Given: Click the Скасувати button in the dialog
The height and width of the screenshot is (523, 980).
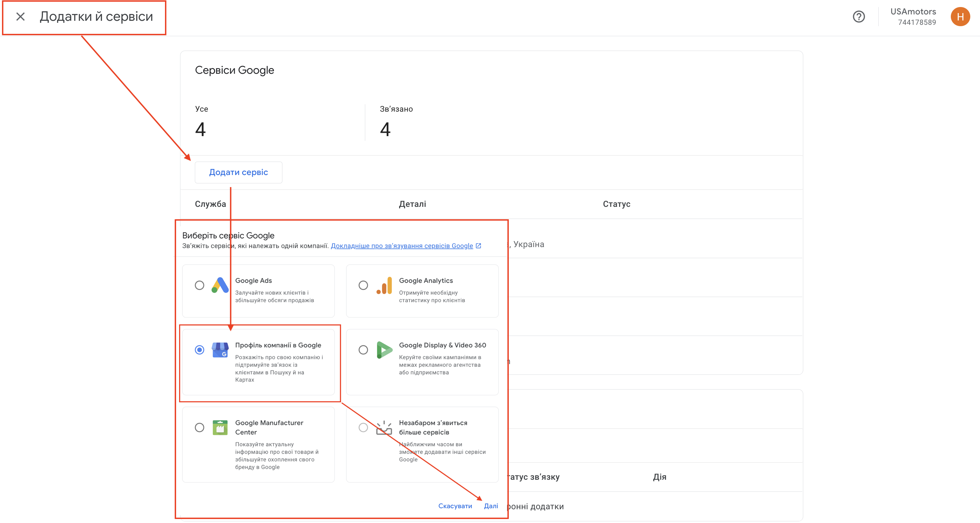Looking at the screenshot, I should click(455, 506).
